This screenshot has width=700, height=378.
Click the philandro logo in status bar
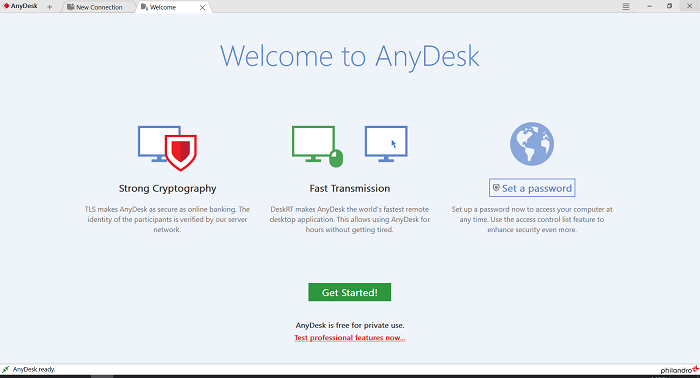coord(679,370)
